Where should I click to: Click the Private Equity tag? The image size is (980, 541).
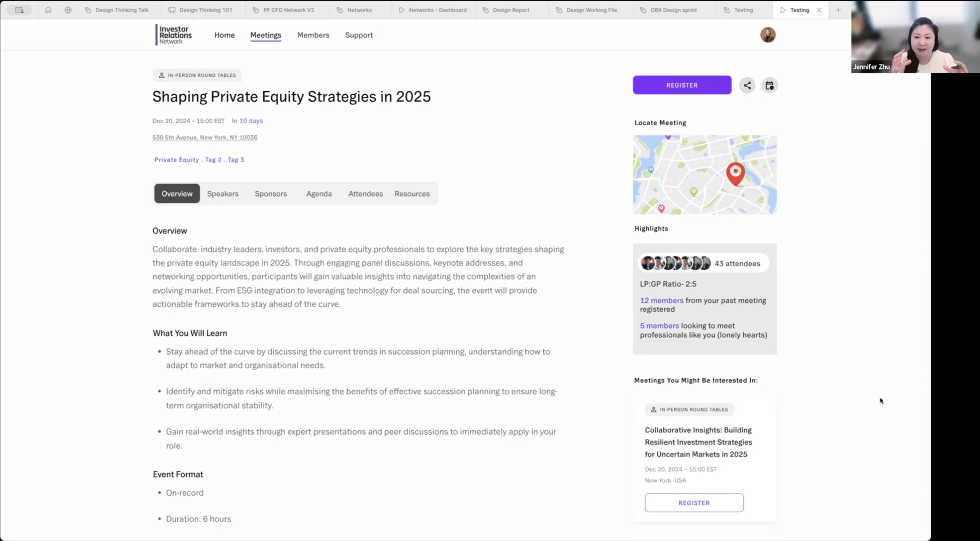pyautogui.click(x=177, y=160)
